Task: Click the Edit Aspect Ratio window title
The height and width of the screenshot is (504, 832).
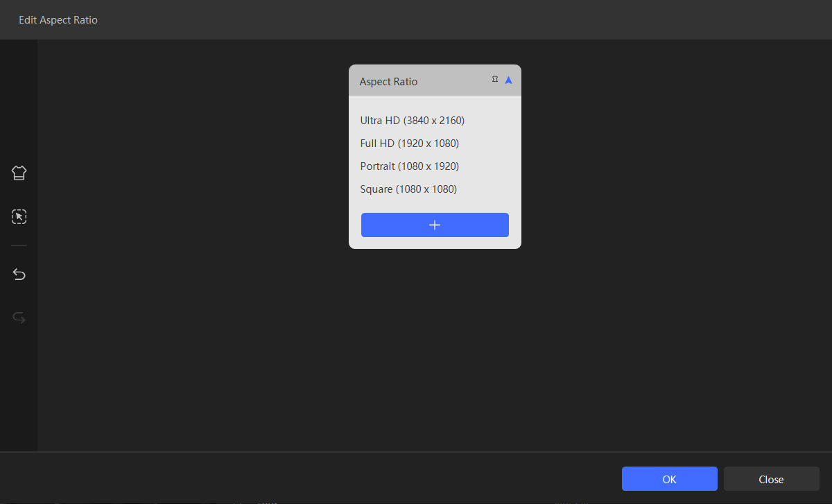Action: pos(58,20)
